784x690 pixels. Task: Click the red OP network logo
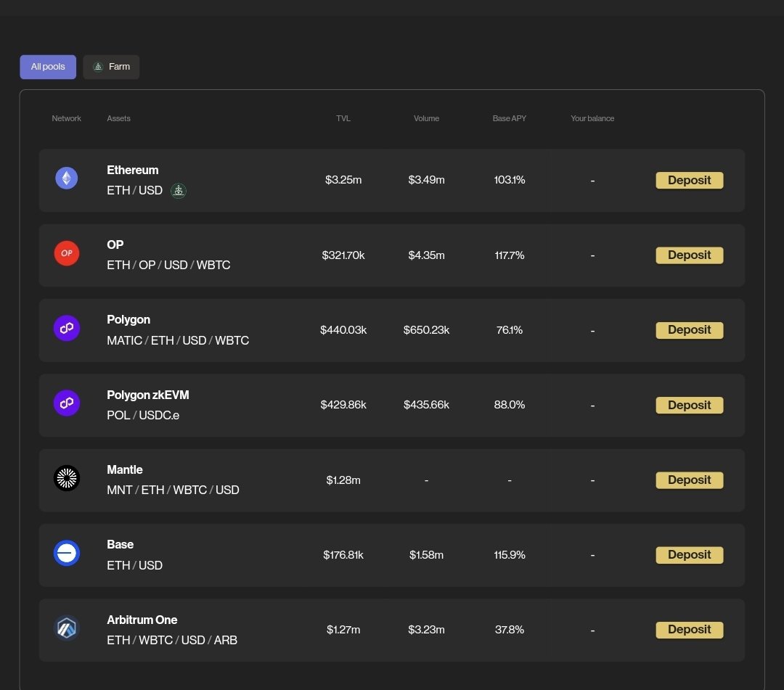coord(67,253)
